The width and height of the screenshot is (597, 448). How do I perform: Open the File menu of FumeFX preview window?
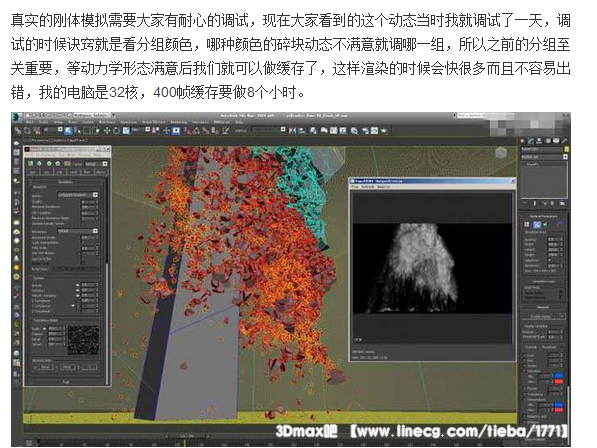[x=354, y=187]
